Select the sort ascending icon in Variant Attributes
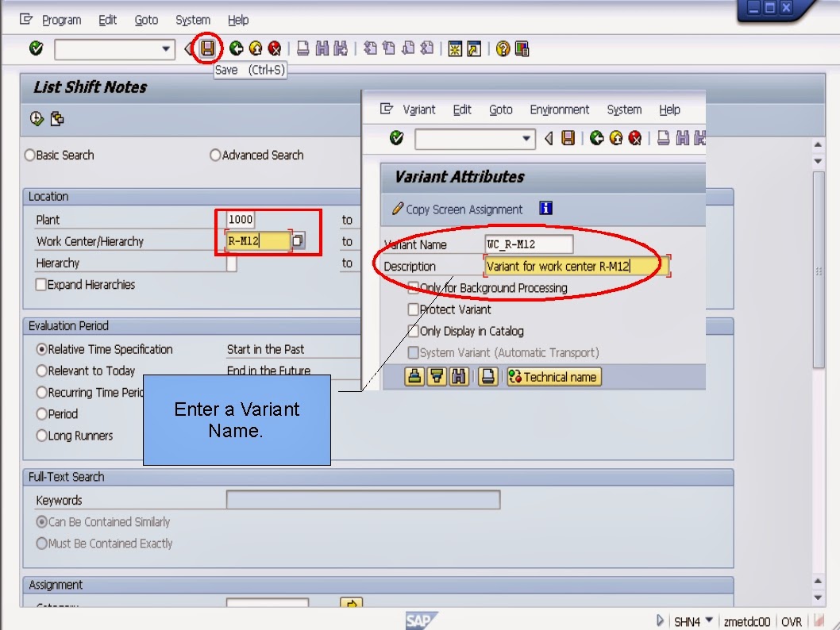Image resolution: width=840 pixels, height=630 pixels. point(415,376)
